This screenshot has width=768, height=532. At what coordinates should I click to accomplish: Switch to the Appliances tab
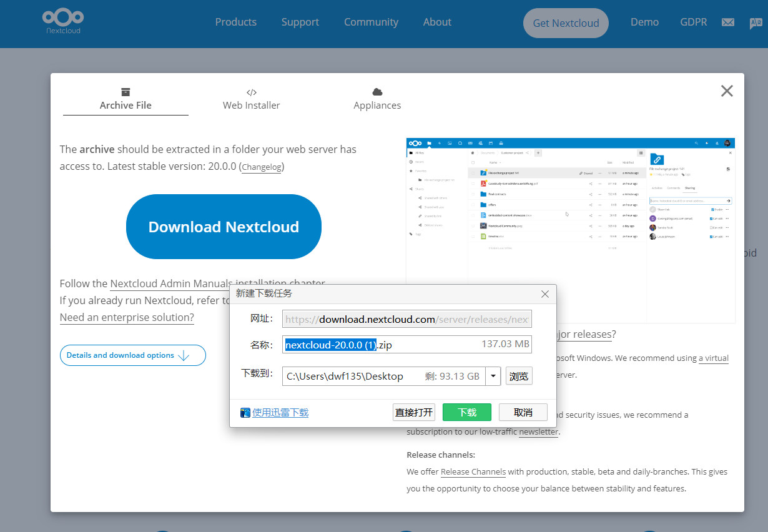377,99
